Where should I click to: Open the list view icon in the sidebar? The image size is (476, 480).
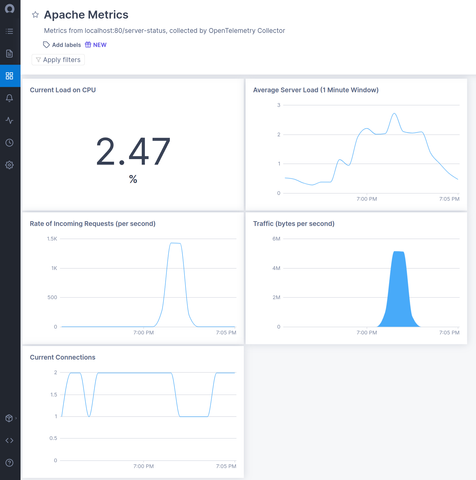[x=9, y=31]
